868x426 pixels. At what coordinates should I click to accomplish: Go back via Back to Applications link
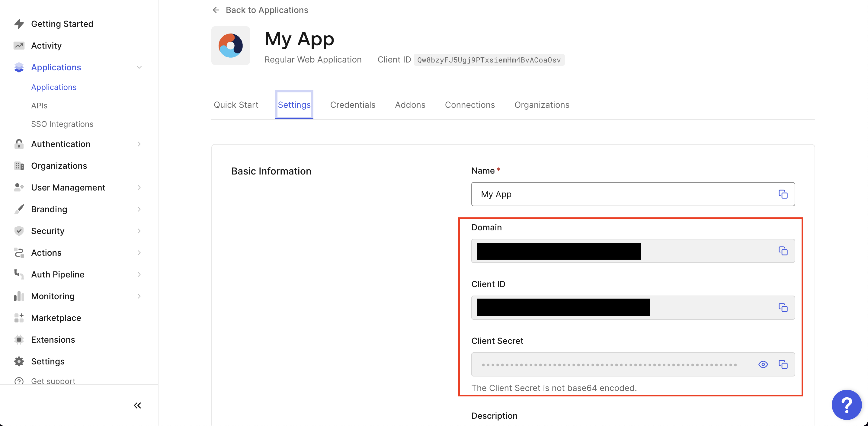click(267, 10)
